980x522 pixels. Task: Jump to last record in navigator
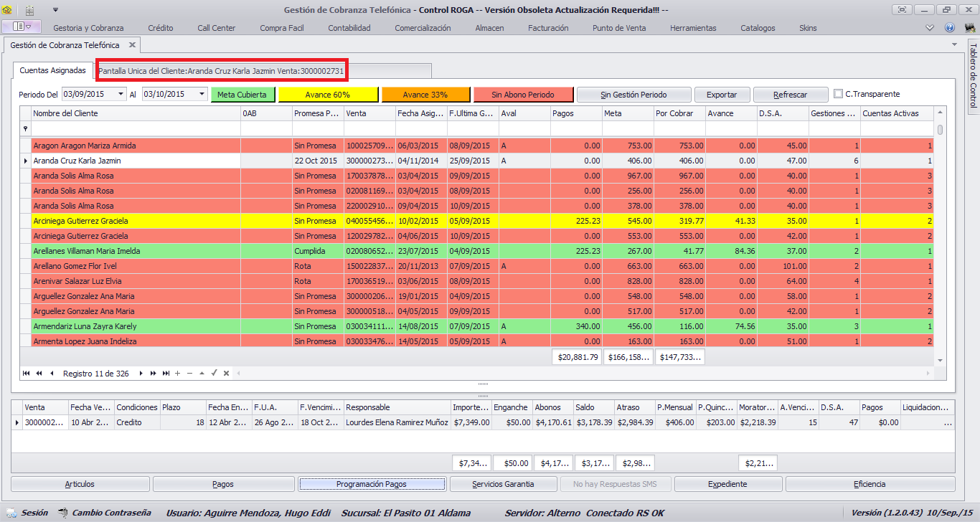(x=166, y=374)
